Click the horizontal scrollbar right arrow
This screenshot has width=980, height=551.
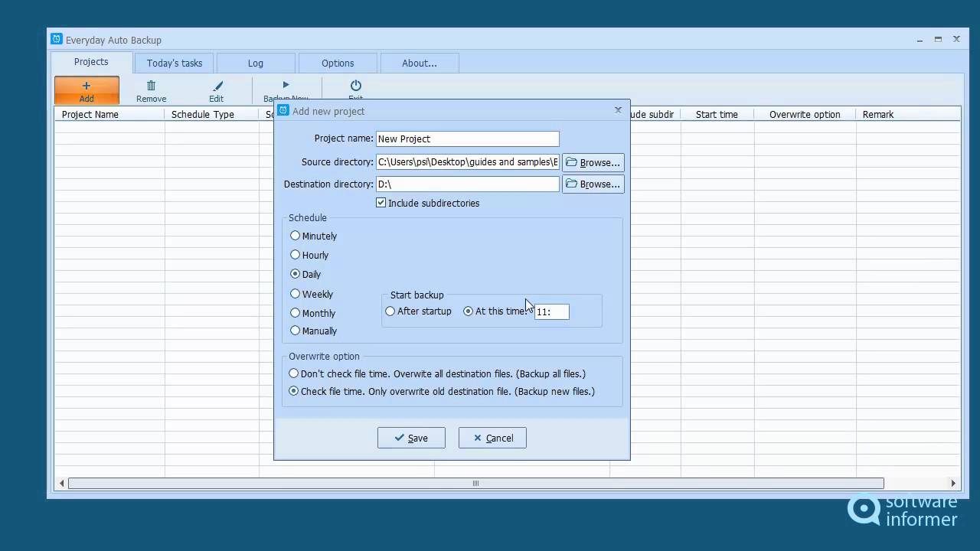[953, 483]
